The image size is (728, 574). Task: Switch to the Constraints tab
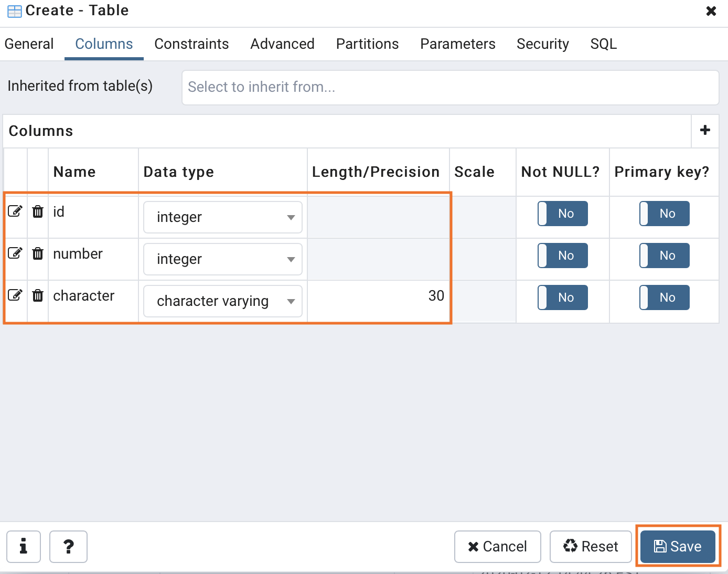coord(191,44)
